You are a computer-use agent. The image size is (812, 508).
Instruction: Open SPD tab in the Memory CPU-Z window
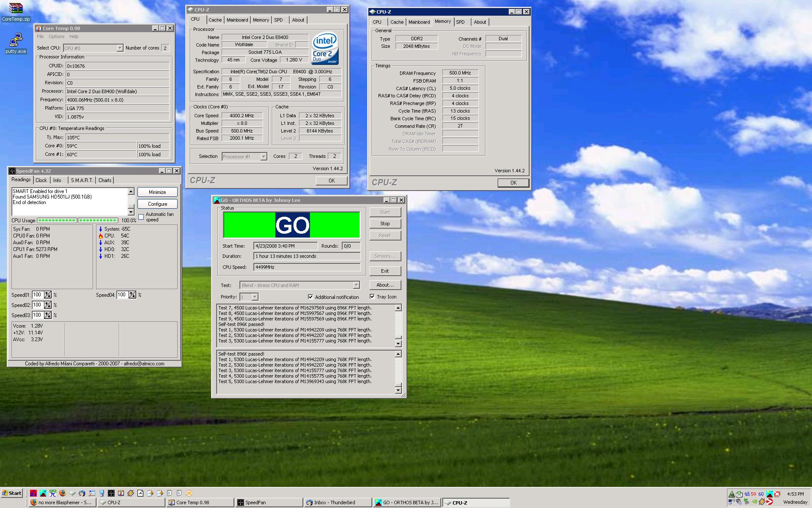[x=460, y=22]
